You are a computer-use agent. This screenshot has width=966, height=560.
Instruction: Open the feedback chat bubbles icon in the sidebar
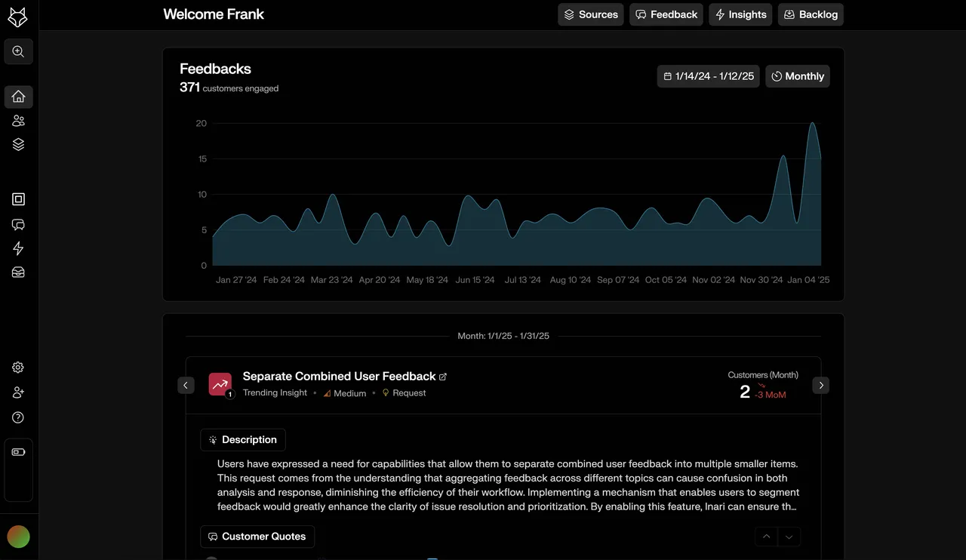[x=19, y=224]
